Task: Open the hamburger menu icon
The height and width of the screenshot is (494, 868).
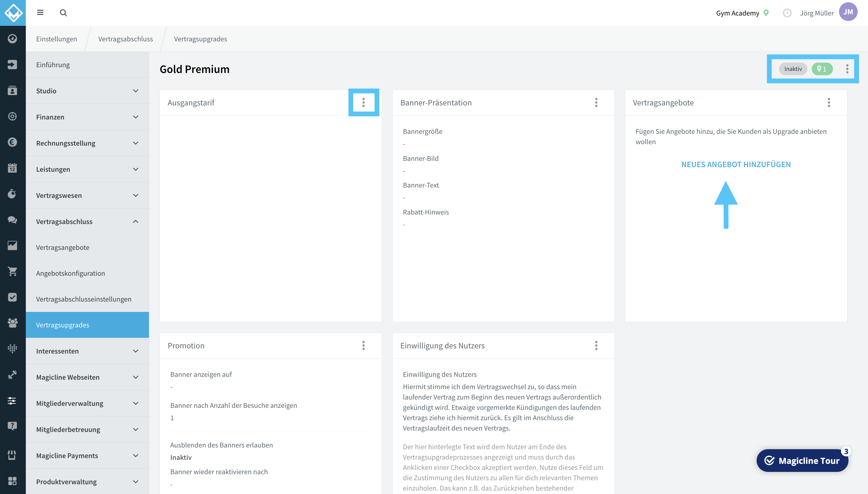Action: (x=40, y=13)
